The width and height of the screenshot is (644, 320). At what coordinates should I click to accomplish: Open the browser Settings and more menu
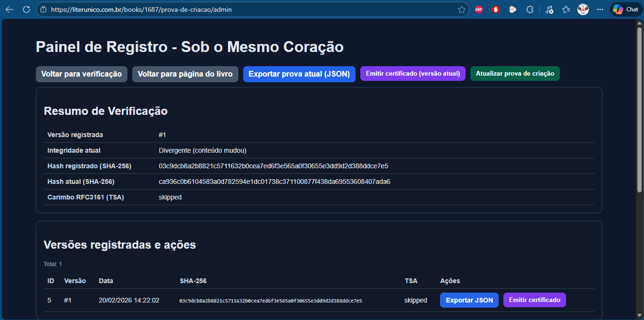point(600,9)
